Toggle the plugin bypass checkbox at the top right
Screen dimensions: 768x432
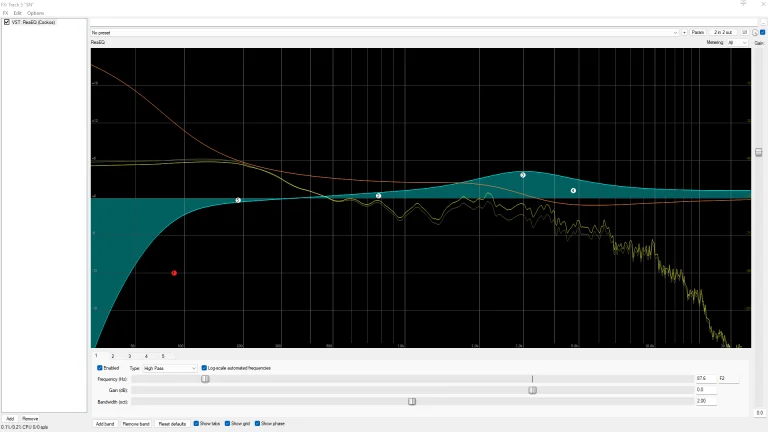tap(763, 32)
